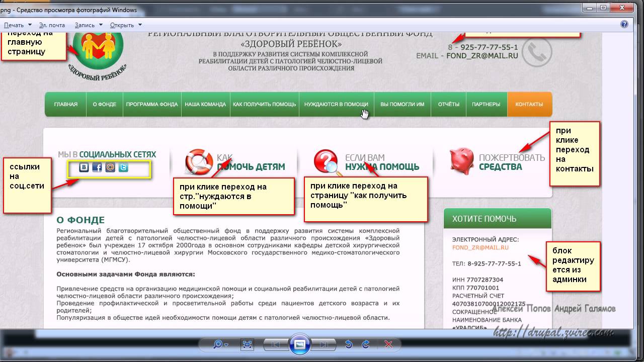Click Основными задачами Фонда являются heading

point(126,274)
